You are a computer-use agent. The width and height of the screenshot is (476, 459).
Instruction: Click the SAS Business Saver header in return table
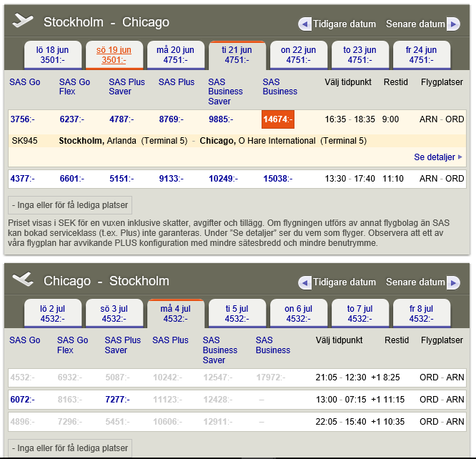click(x=219, y=350)
